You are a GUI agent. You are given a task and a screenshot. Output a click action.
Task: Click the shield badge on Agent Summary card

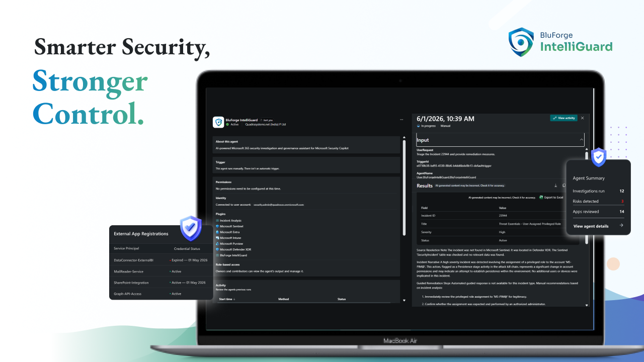[x=598, y=157]
